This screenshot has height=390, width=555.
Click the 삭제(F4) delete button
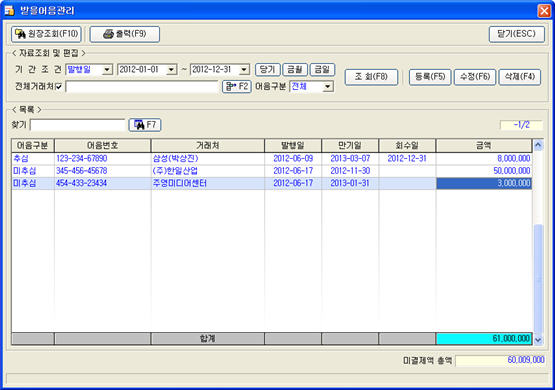(x=520, y=77)
